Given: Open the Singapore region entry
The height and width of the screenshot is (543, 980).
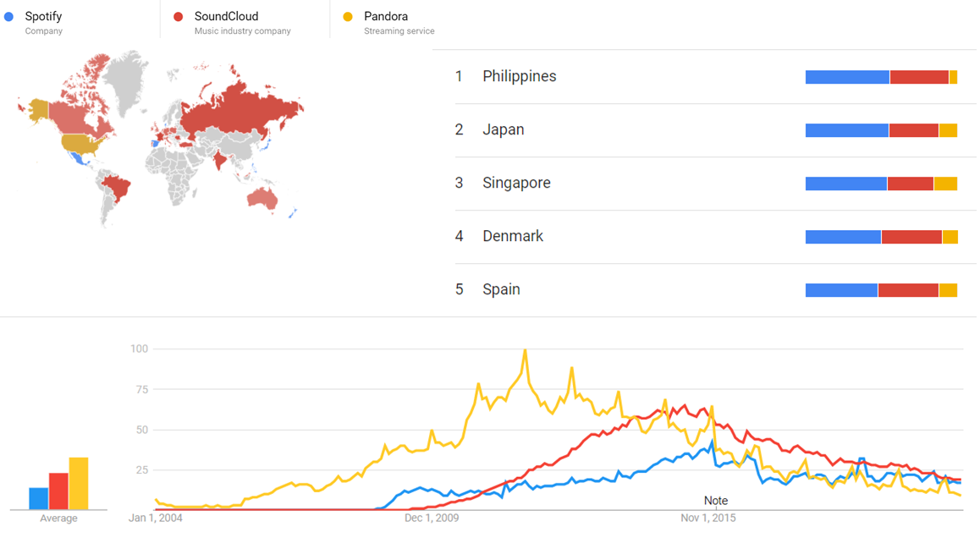Looking at the screenshot, I should click(x=516, y=183).
